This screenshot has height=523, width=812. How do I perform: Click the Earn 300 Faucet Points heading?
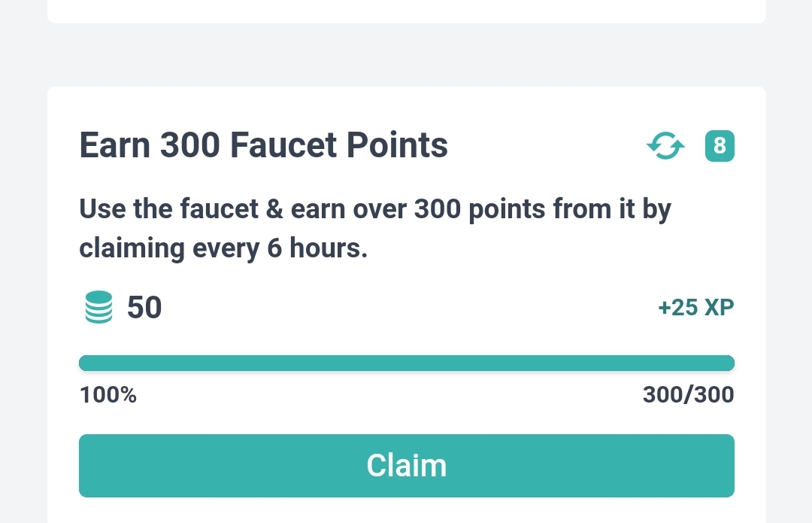point(264,144)
